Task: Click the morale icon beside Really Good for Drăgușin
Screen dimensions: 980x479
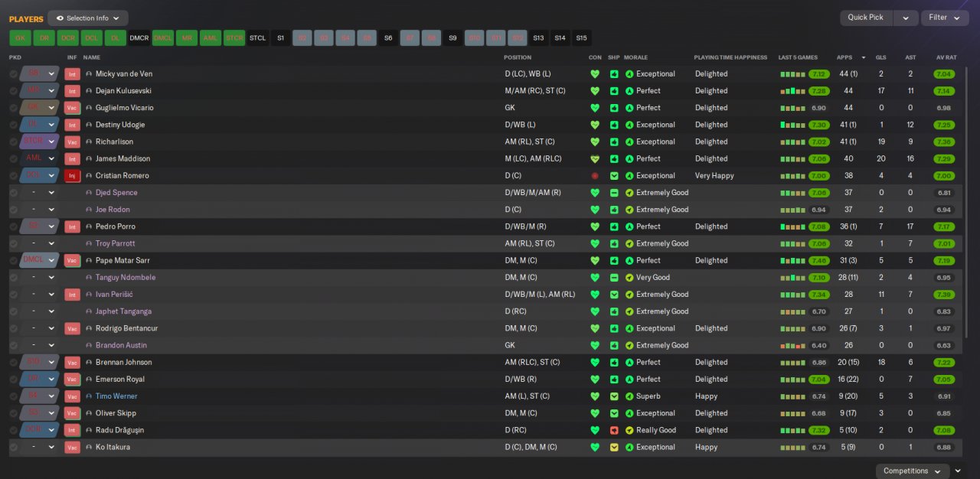Action: [x=629, y=431]
